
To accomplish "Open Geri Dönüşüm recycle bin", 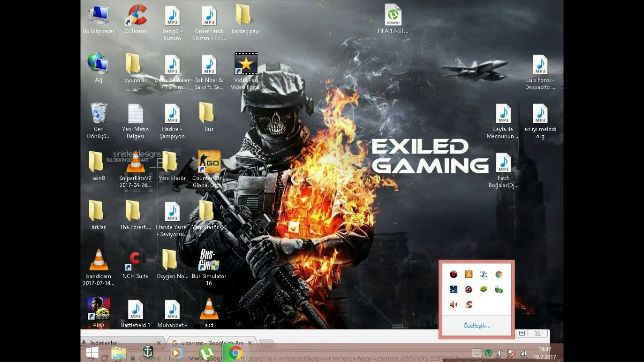I will point(99,121).
